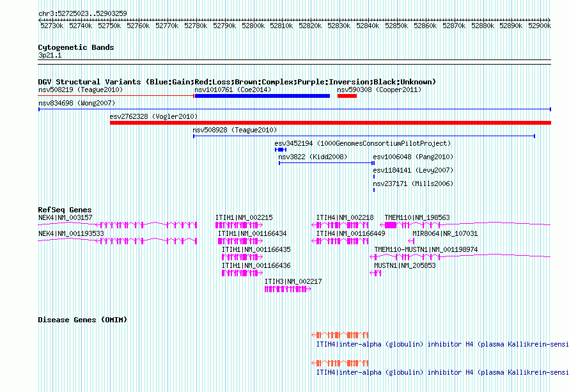Open the nsv834698 (Wong2007) variant label
This screenshot has height=392, width=569.
coord(77,103)
